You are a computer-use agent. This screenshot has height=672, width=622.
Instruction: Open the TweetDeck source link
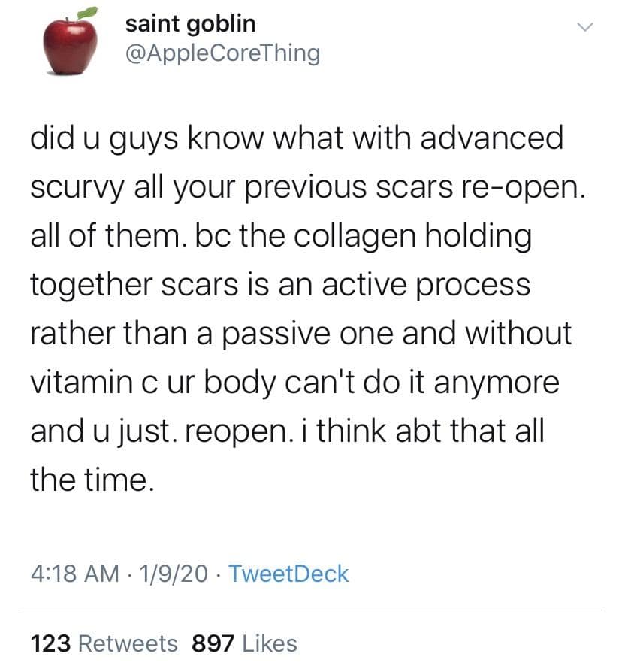[288, 574]
